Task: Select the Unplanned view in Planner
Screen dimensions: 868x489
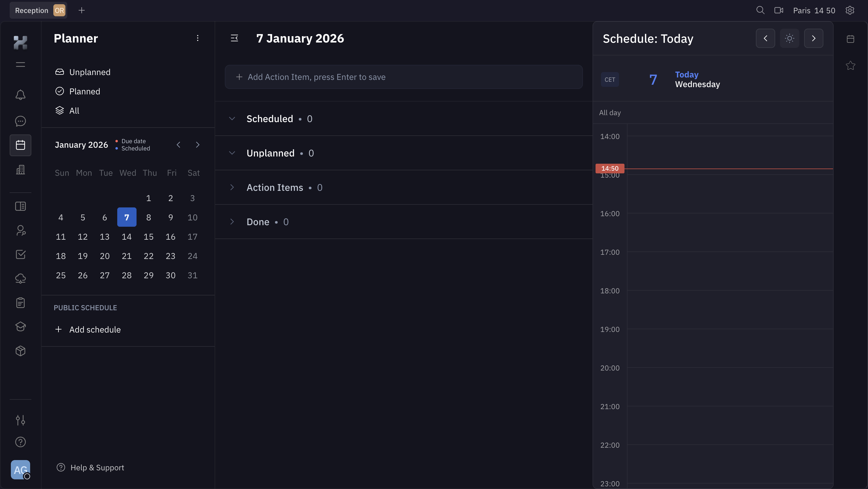Action: click(90, 72)
